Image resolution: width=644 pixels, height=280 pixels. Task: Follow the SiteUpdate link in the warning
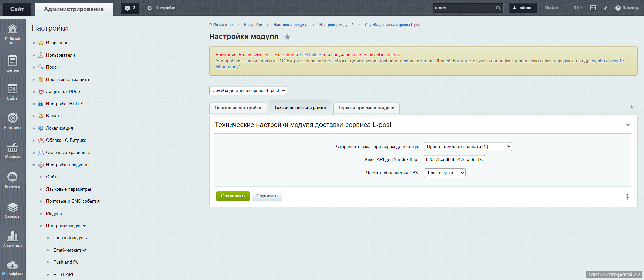point(310,55)
